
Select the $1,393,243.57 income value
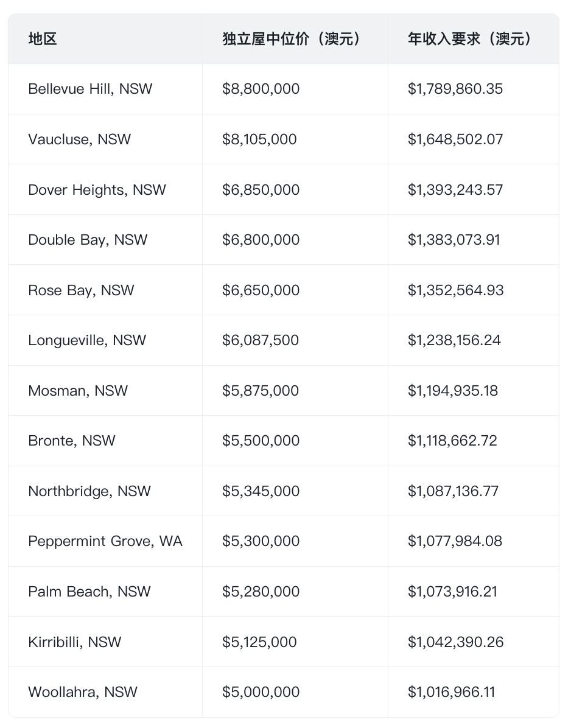click(x=455, y=190)
